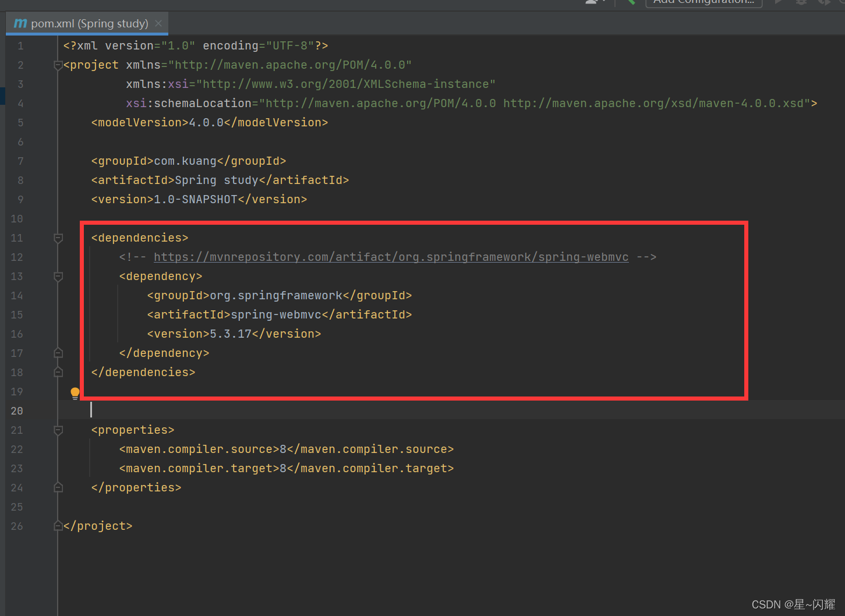Click the groupId com.kuang line
The image size is (845, 616).
coord(189,161)
